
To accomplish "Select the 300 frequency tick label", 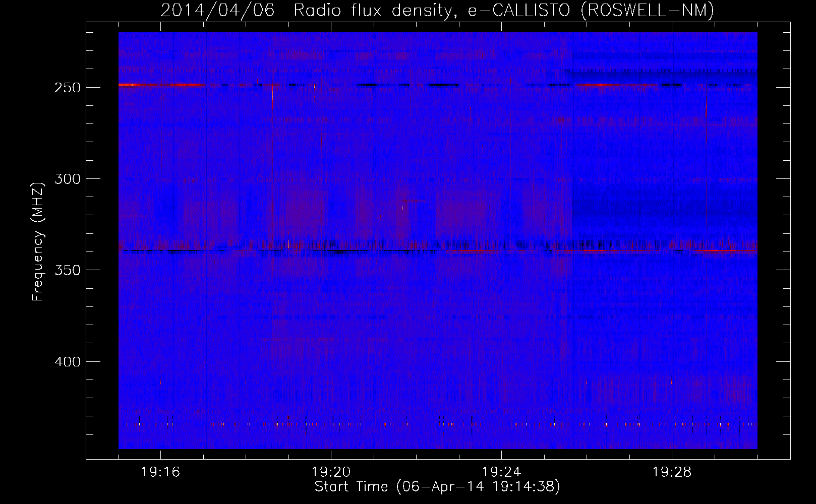I will pyautogui.click(x=67, y=178).
